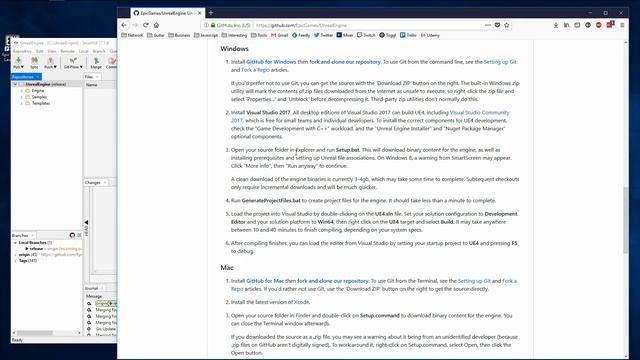This screenshot has height=360, width=640.
Task: Open the GitHub for Windows link
Action: pyautogui.click(x=271, y=62)
